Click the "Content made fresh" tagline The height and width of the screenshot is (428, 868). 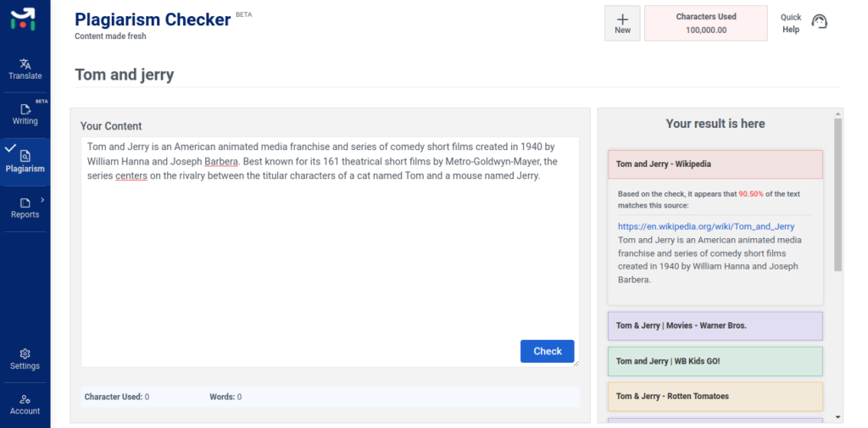point(110,36)
